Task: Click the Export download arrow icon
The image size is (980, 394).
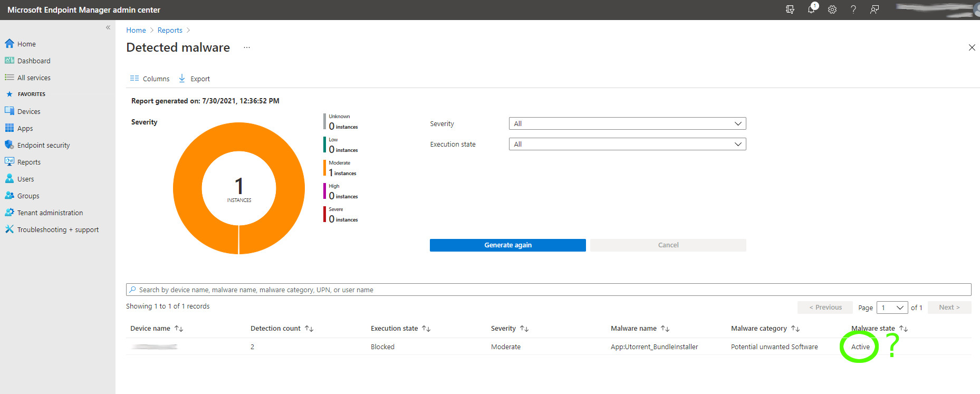Action: [x=182, y=78]
